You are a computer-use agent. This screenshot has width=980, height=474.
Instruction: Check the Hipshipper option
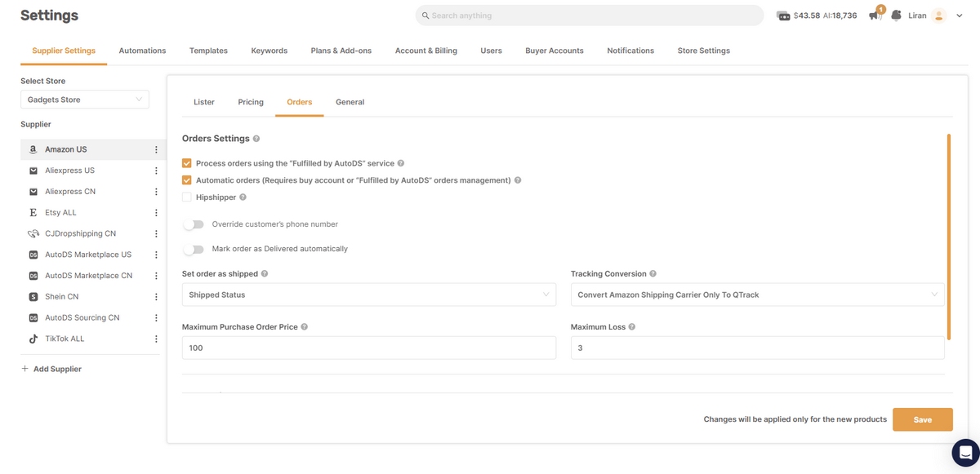click(186, 197)
